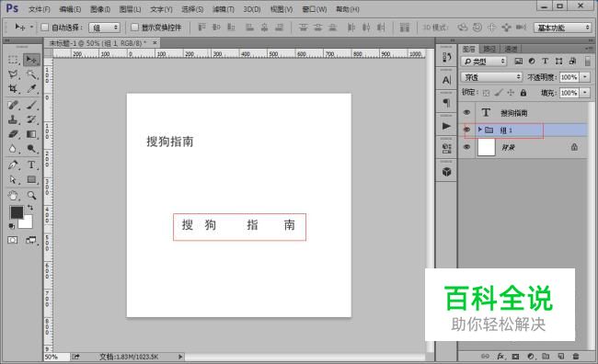This screenshot has height=364, width=598.
Task: Add a layer mask icon
Action: coord(515,357)
